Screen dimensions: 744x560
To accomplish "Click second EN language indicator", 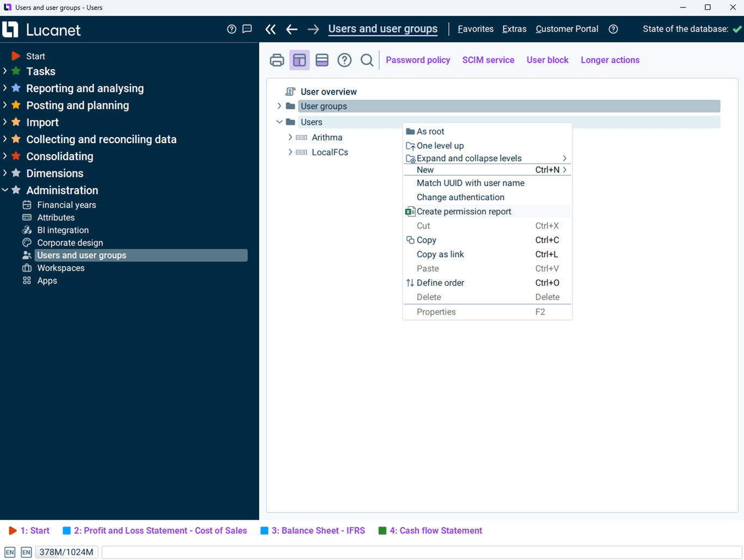I will click(26, 552).
